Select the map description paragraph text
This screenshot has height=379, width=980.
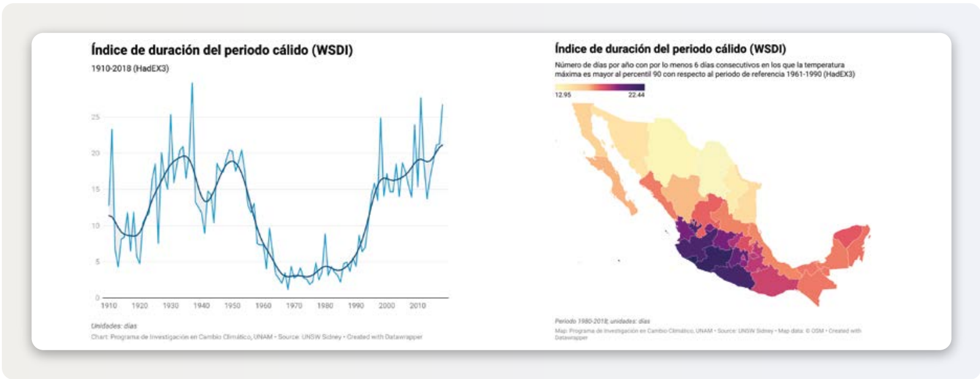(x=704, y=69)
